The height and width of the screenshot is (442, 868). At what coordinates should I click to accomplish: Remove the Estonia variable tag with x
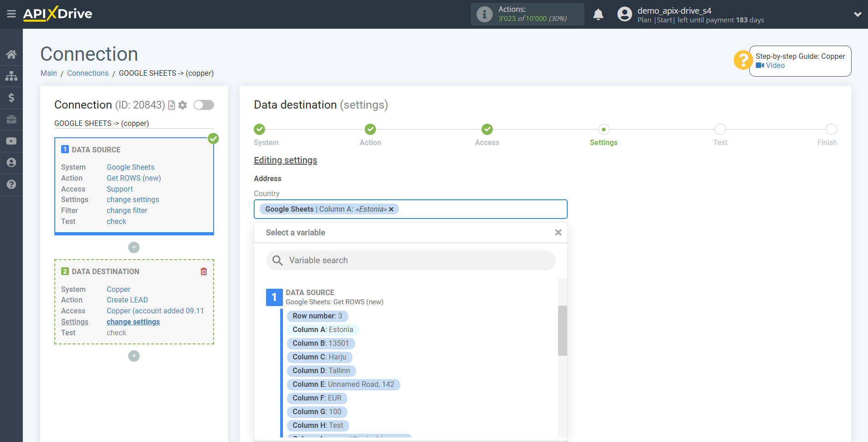pyautogui.click(x=391, y=209)
